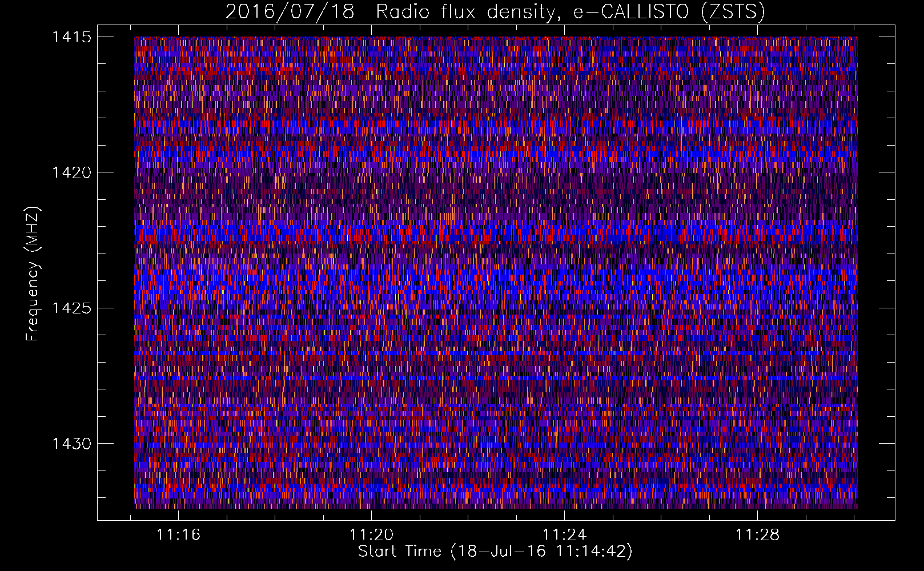
Task: Click the 'Frequency (MHZ)' axis title
Action: coord(33,274)
